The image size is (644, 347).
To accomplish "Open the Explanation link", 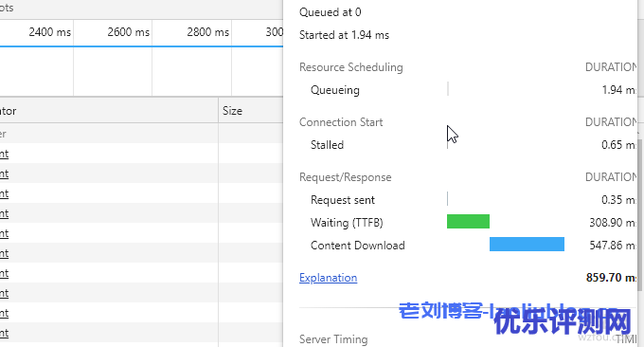I will [x=329, y=278].
